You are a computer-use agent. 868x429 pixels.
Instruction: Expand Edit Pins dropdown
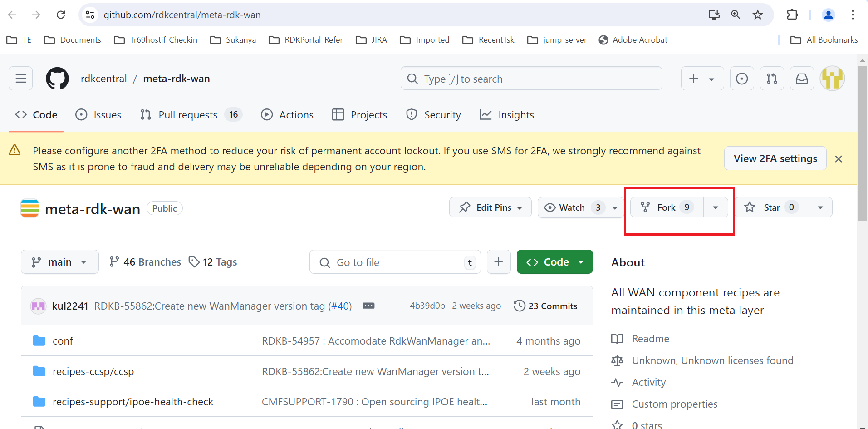click(490, 207)
